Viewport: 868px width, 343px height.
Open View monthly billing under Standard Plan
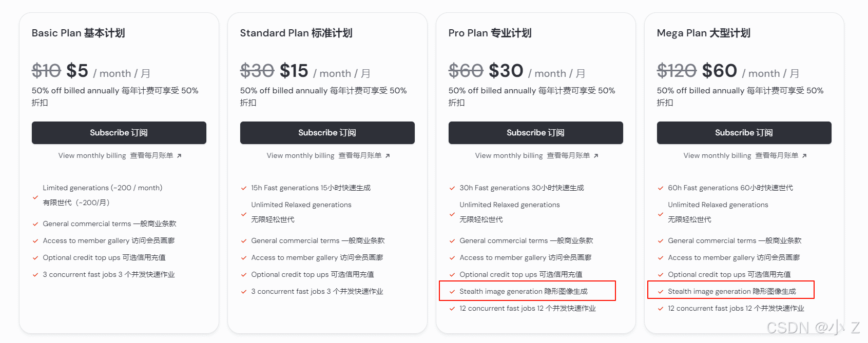tap(328, 155)
